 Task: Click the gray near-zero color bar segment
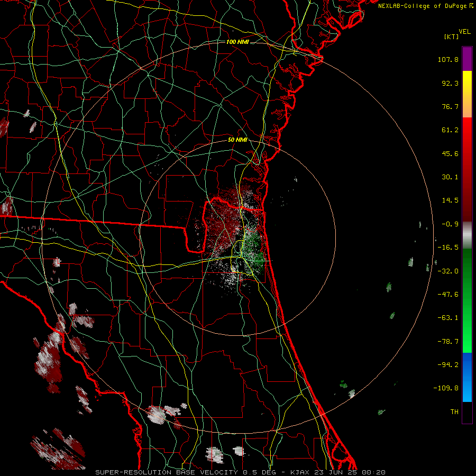(467, 235)
